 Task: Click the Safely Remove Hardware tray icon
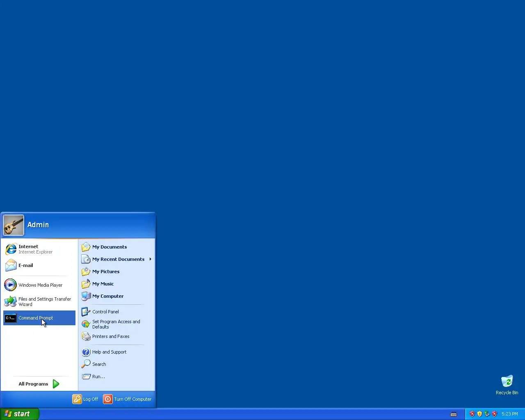tap(487, 414)
